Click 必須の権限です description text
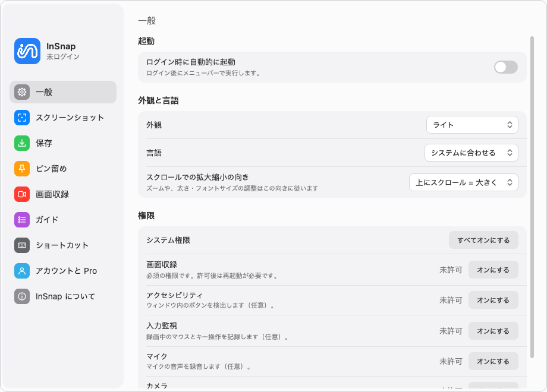The width and height of the screenshot is (547, 392). 212,276
